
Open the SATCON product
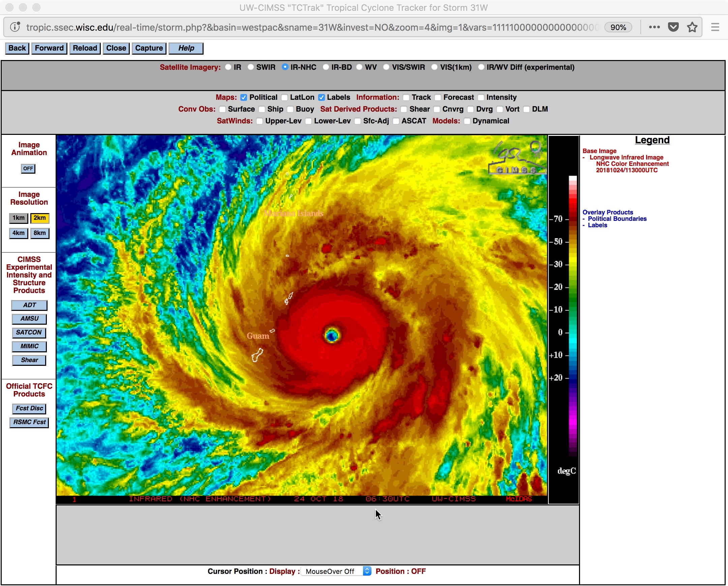tap(29, 332)
